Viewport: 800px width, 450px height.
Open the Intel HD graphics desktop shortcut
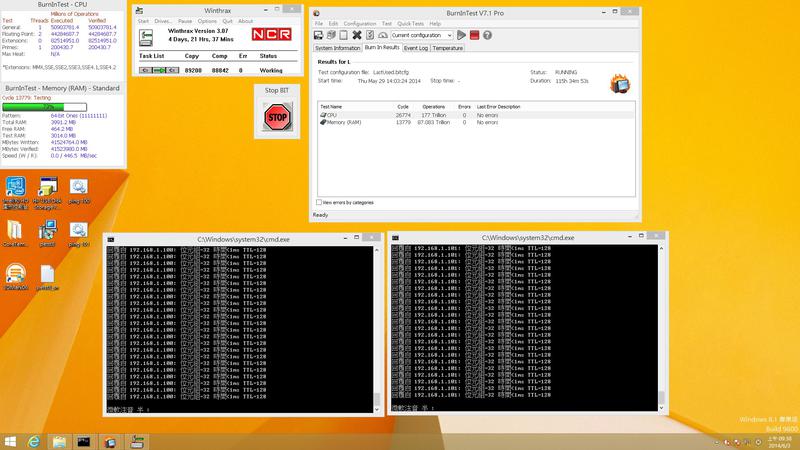tap(16, 192)
